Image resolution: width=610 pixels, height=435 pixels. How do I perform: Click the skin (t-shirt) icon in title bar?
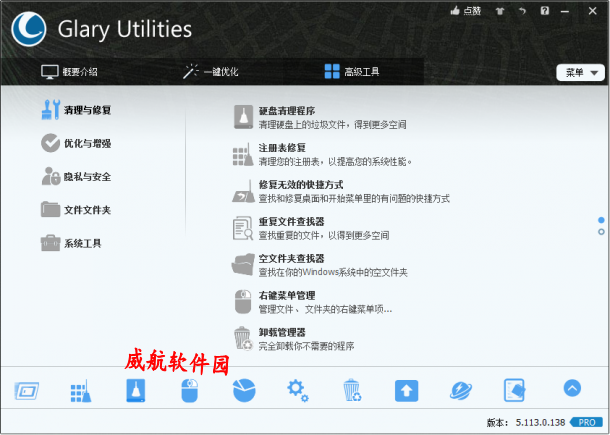point(519,10)
